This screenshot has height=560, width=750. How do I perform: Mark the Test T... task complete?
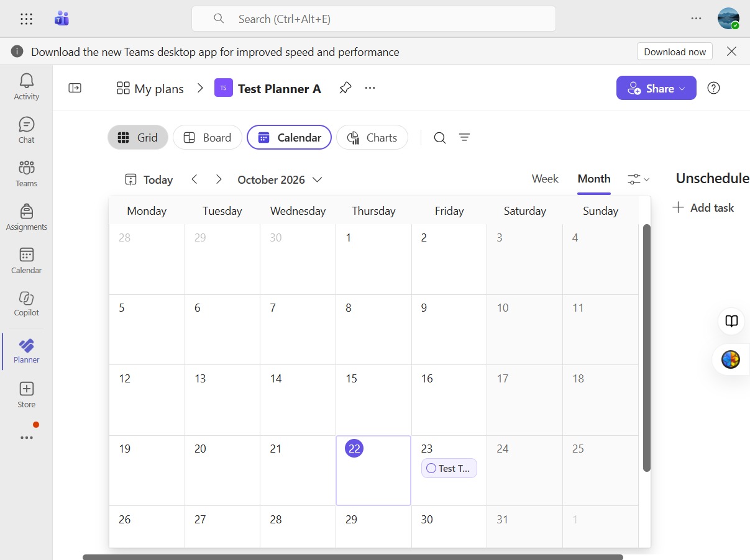431,469
